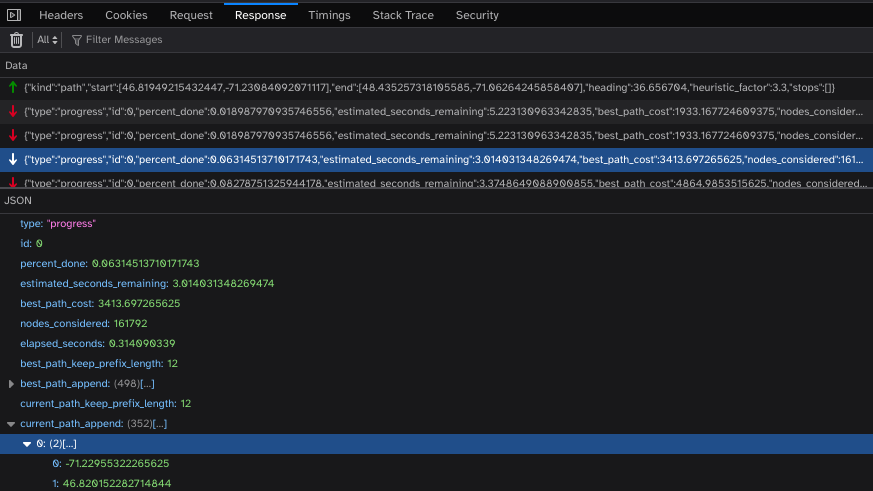Select the current_path_keep_prefix_length row
This screenshot has height=491, width=873.
point(436,404)
